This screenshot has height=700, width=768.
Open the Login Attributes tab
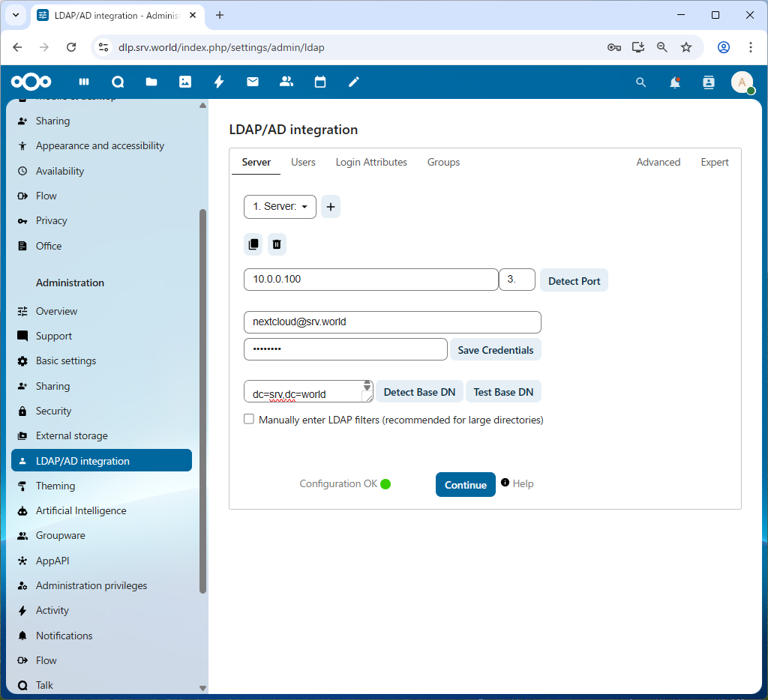coord(371,162)
